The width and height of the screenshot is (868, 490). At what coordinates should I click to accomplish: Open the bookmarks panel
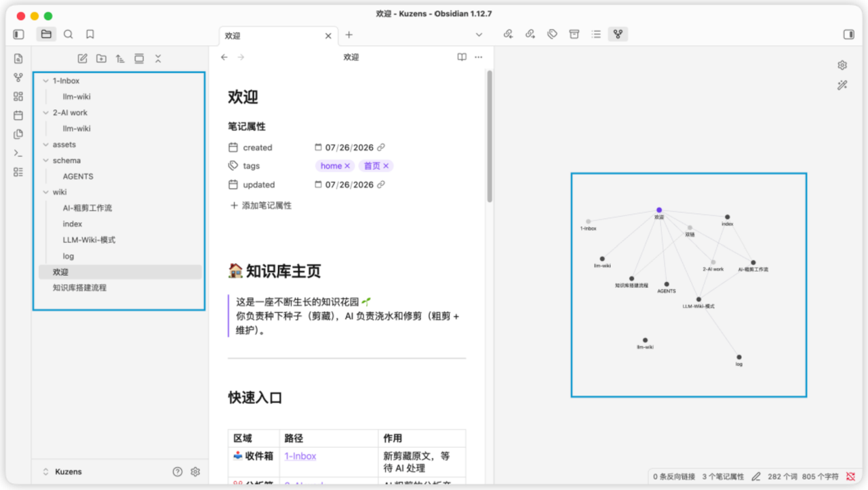(x=90, y=34)
